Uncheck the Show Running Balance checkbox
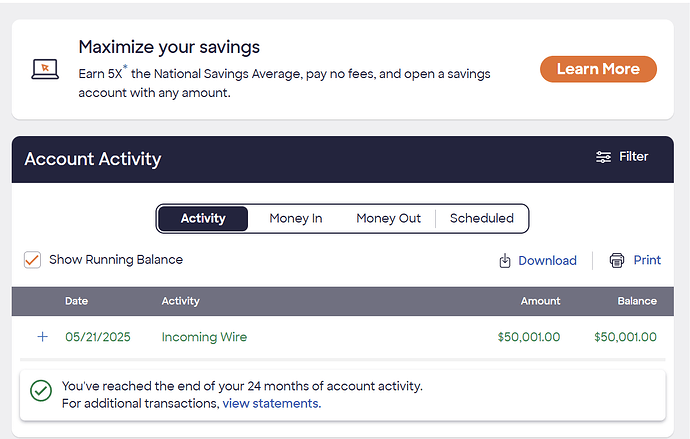 tap(33, 260)
